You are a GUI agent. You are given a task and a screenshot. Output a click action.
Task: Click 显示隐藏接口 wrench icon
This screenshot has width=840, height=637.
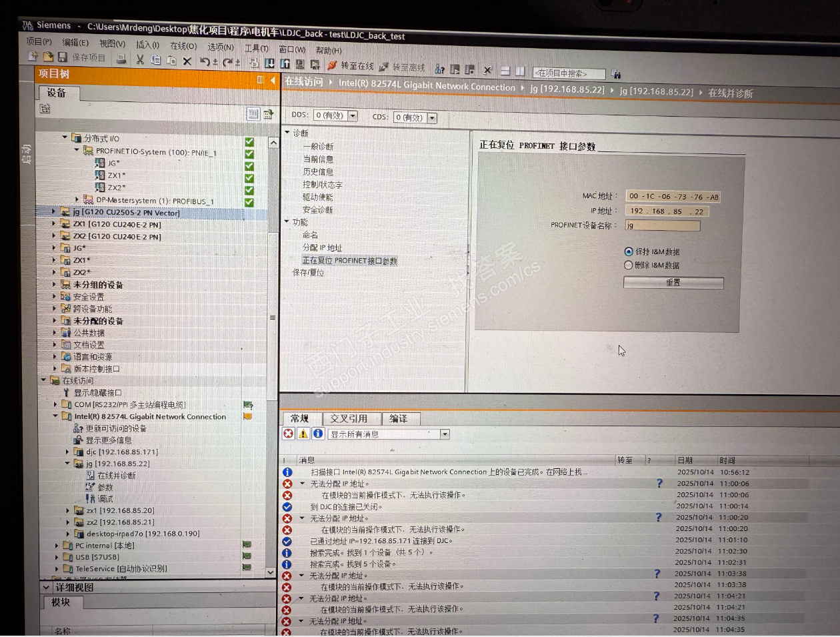66,392
